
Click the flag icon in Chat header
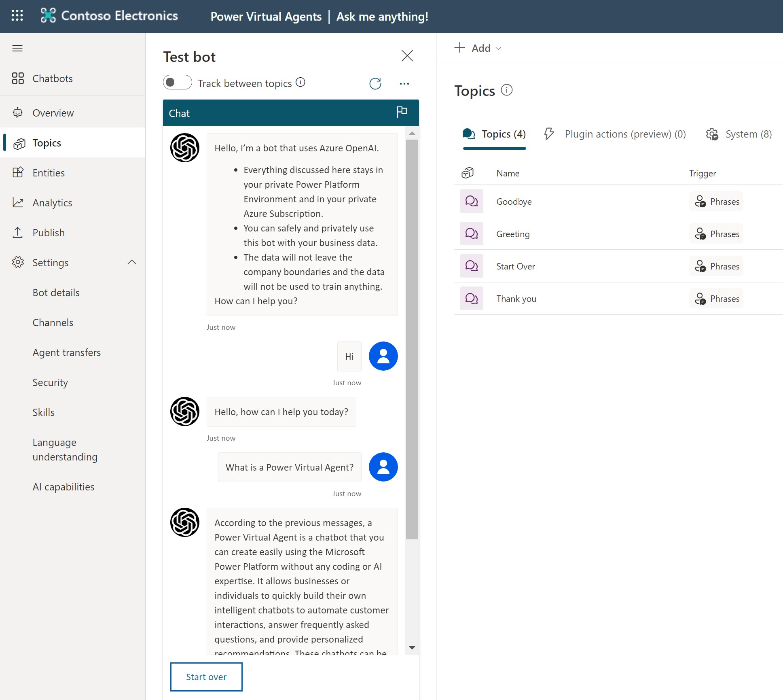(x=402, y=112)
